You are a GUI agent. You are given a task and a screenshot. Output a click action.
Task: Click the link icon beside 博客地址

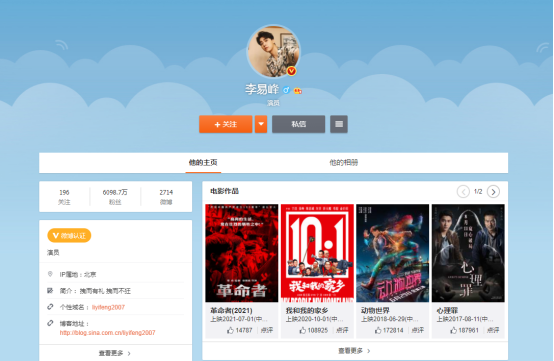tap(50, 323)
